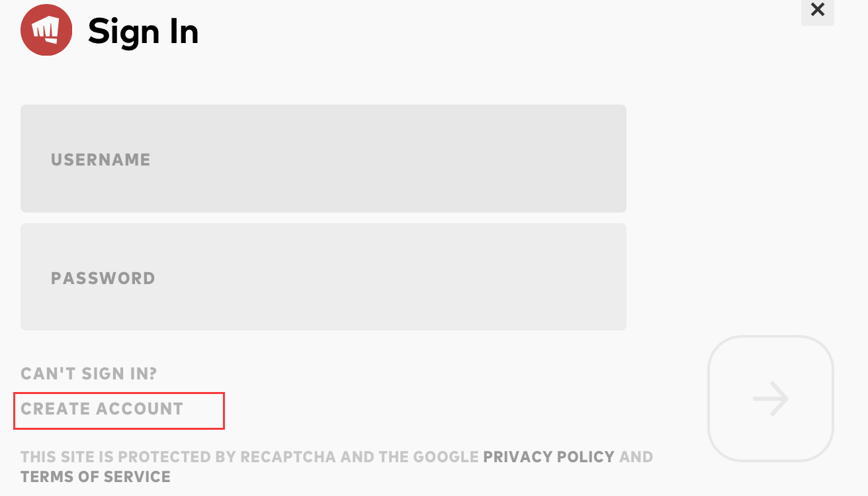Click the red Riot Games fist logo

tap(46, 30)
